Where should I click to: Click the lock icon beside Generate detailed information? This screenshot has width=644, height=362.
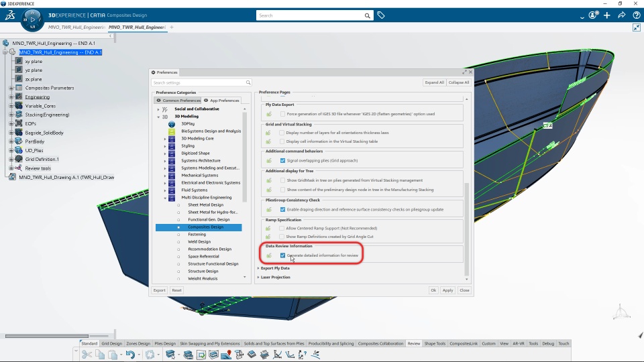[268, 255]
